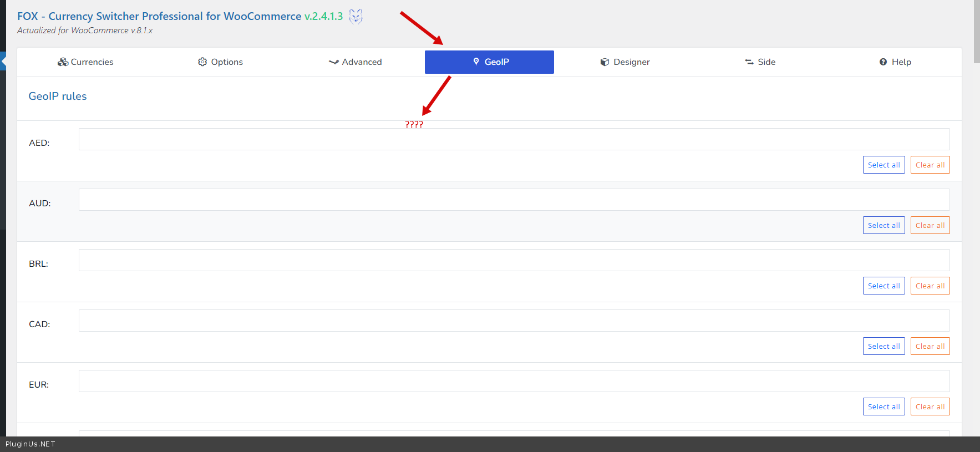Click the Options tab gear icon

[x=202, y=62]
